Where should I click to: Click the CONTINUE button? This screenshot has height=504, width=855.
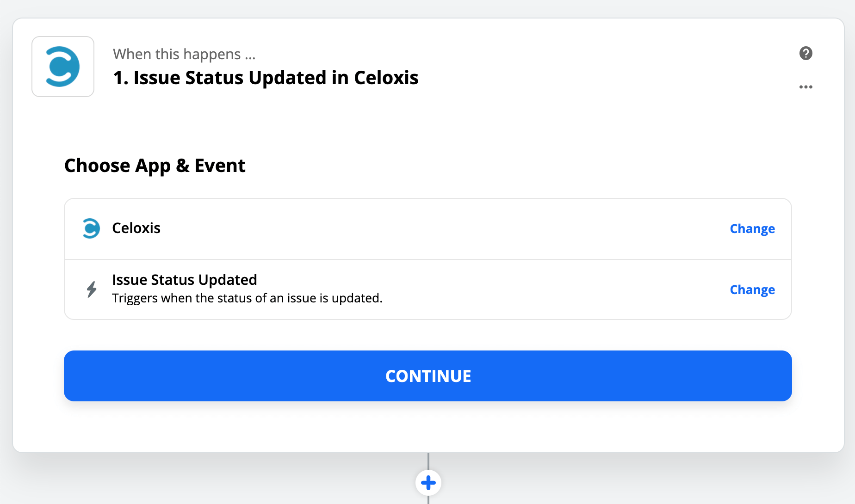coord(428,376)
